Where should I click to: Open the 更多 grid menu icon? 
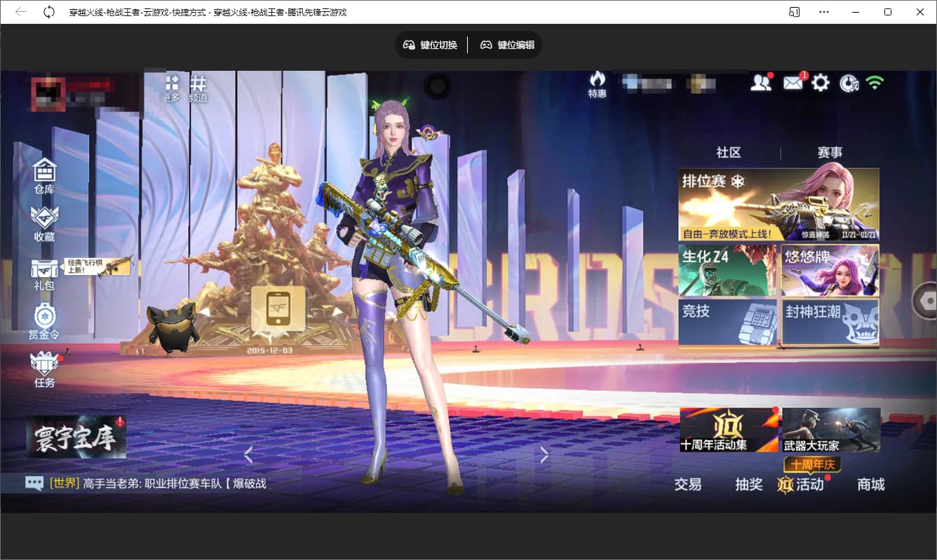tap(173, 89)
